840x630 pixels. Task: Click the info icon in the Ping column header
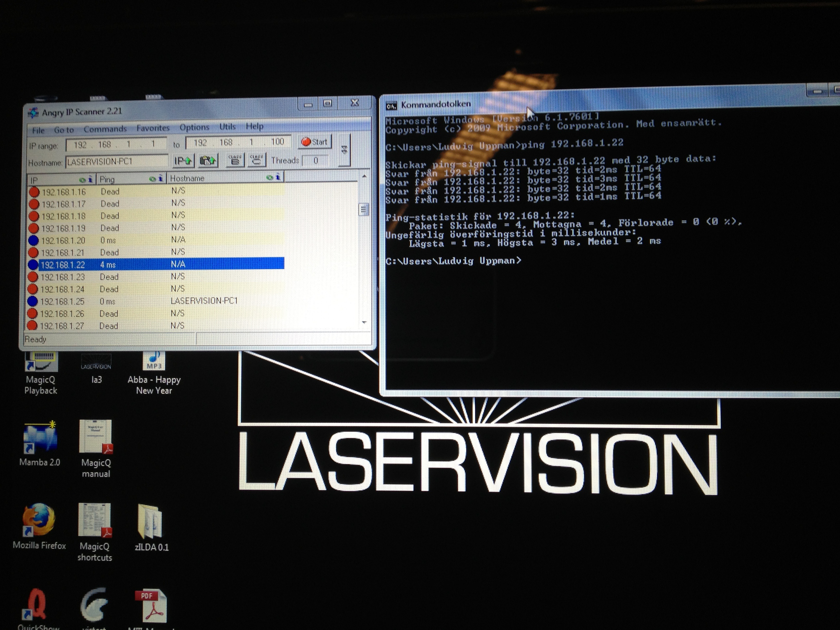click(161, 178)
